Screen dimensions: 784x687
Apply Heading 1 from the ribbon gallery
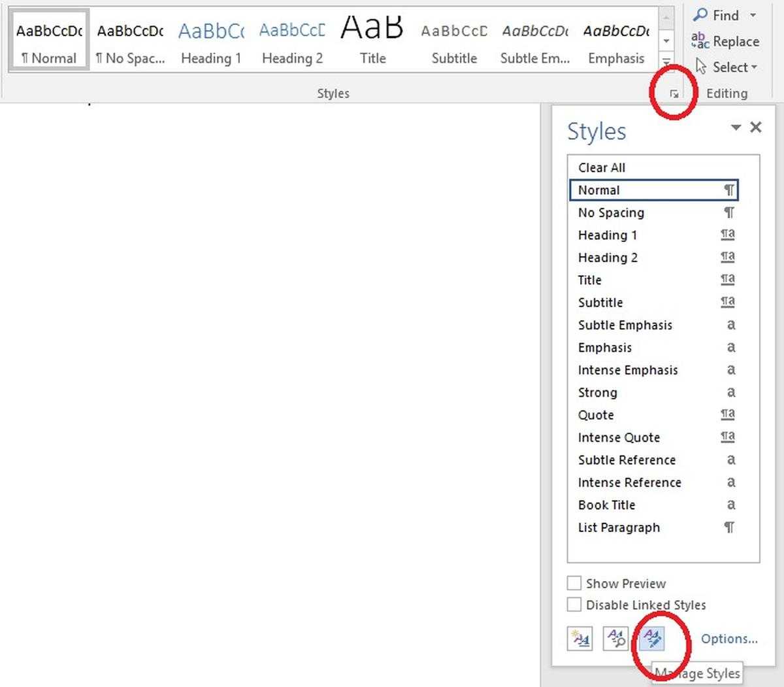[x=211, y=40]
